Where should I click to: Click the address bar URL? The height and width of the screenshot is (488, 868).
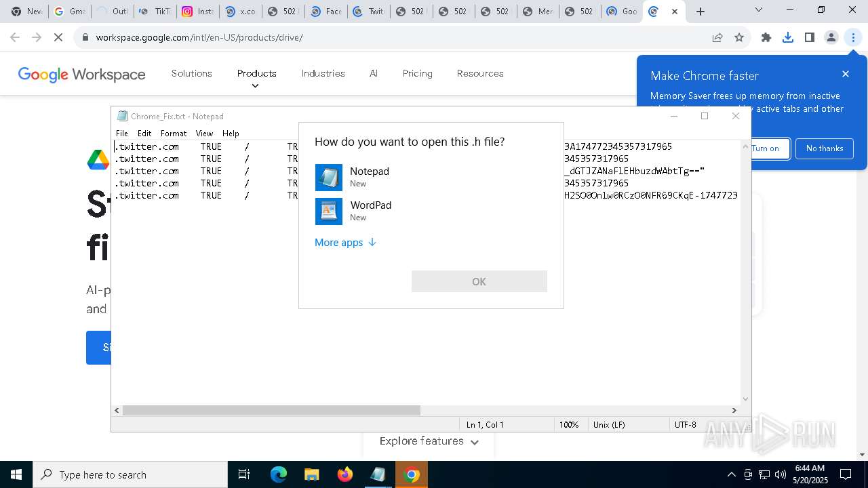199,37
